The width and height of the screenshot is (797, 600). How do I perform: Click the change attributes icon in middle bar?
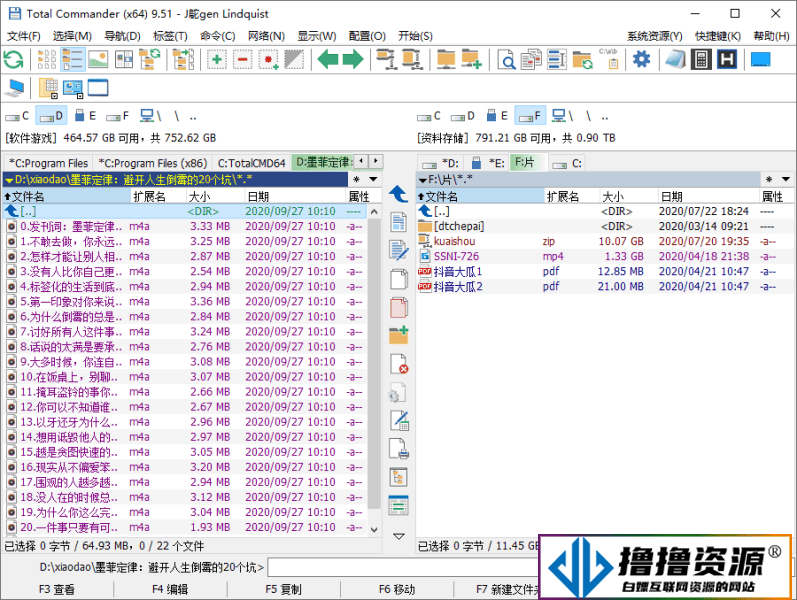[x=398, y=421]
